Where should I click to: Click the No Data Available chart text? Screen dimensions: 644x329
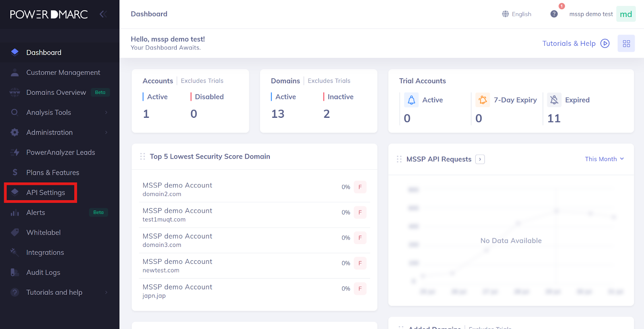pyautogui.click(x=511, y=241)
